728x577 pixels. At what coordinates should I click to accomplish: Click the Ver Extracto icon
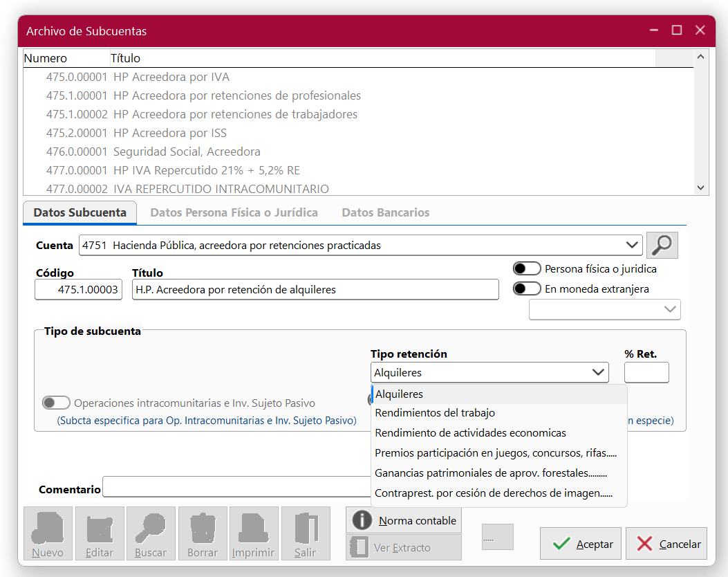coord(360,547)
